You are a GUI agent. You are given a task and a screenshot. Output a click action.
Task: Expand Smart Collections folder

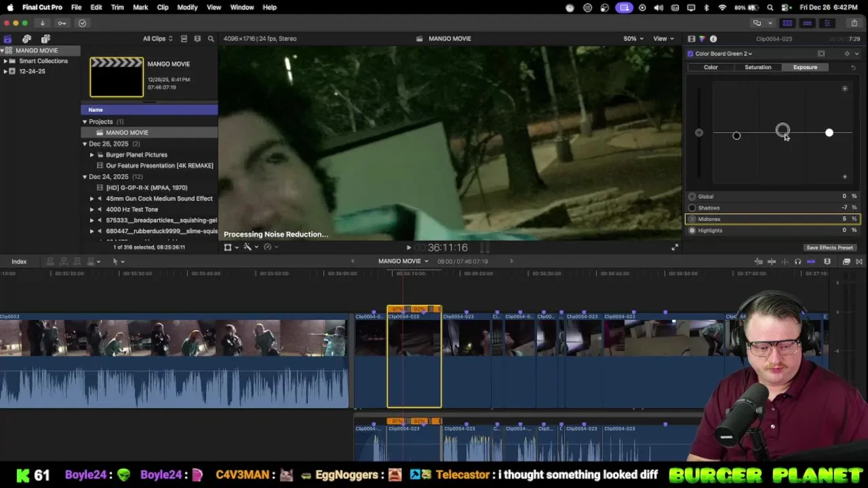[x=5, y=61]
